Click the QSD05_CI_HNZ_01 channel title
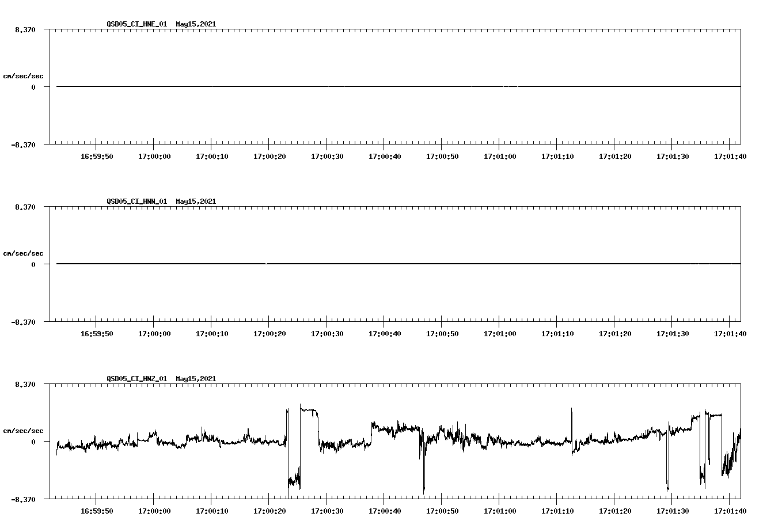 [x=134, y=379]
